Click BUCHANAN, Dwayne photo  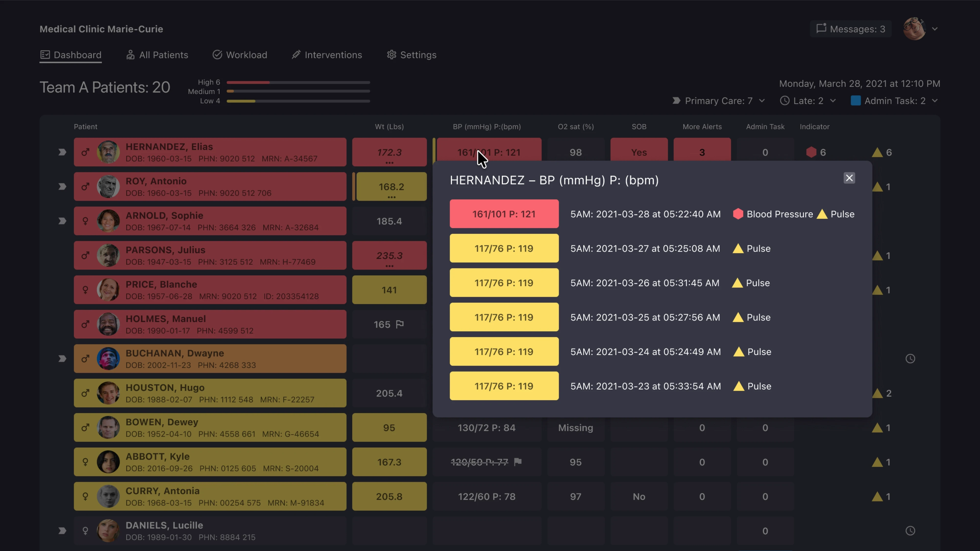[108, 359]
